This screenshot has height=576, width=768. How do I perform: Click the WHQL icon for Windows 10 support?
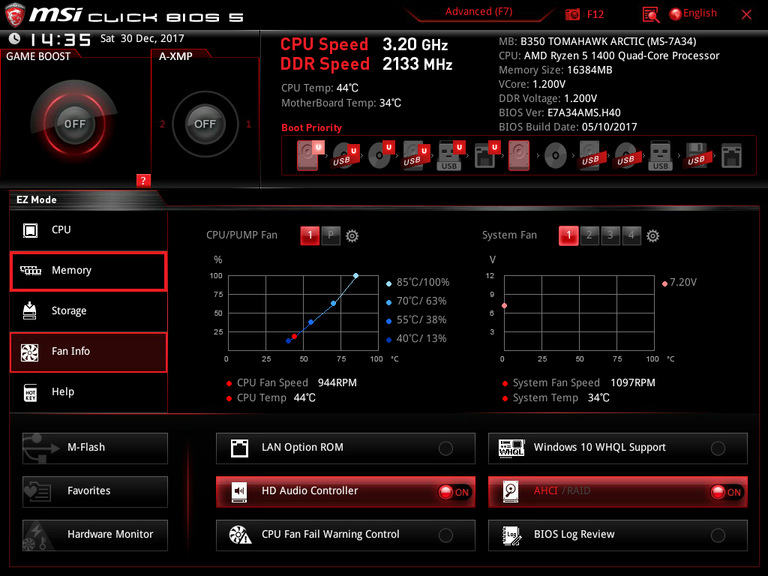pyautogui.click(x=511, y=448)
